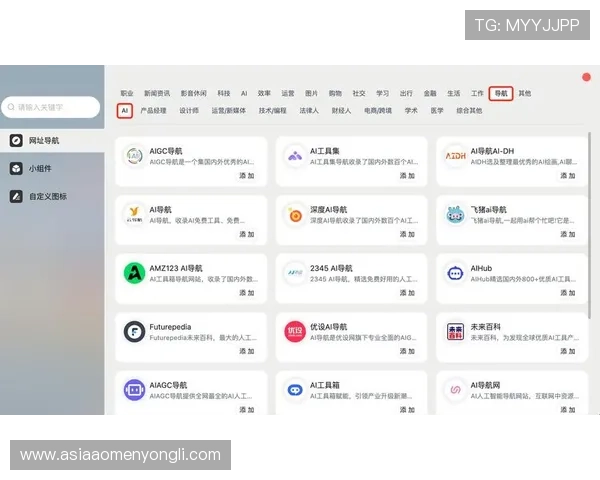Click 添加 on the AIGC导航 card
Image resolution: width=600 pixels, height=480 pixels.
coord(247,176)
